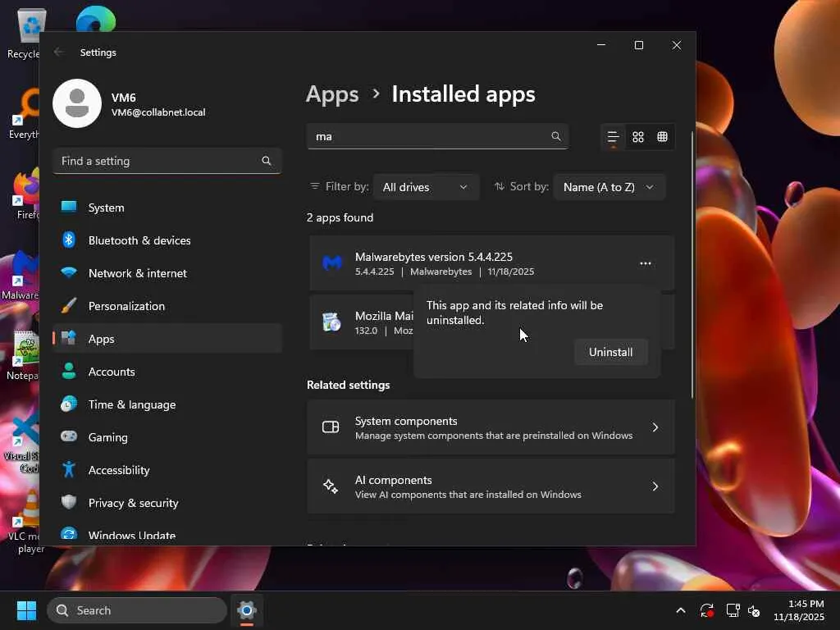Go to Network & internet settings
The image size is (840, 630).
167,273
